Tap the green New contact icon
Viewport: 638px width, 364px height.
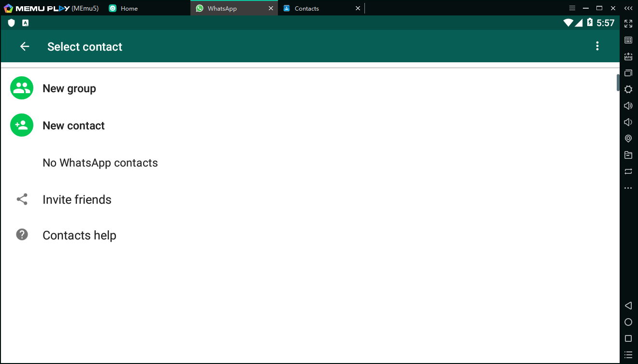[x=22, y=126]
